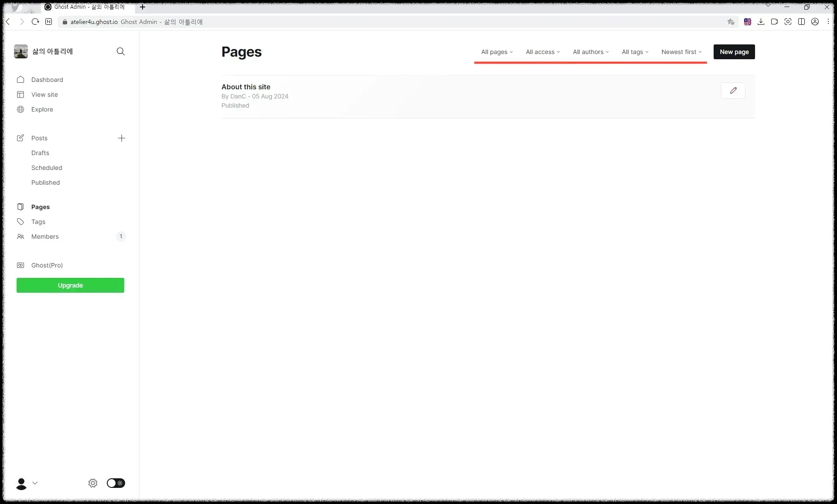Toggle the bookmark star in address bar

(x=731, y=21)
